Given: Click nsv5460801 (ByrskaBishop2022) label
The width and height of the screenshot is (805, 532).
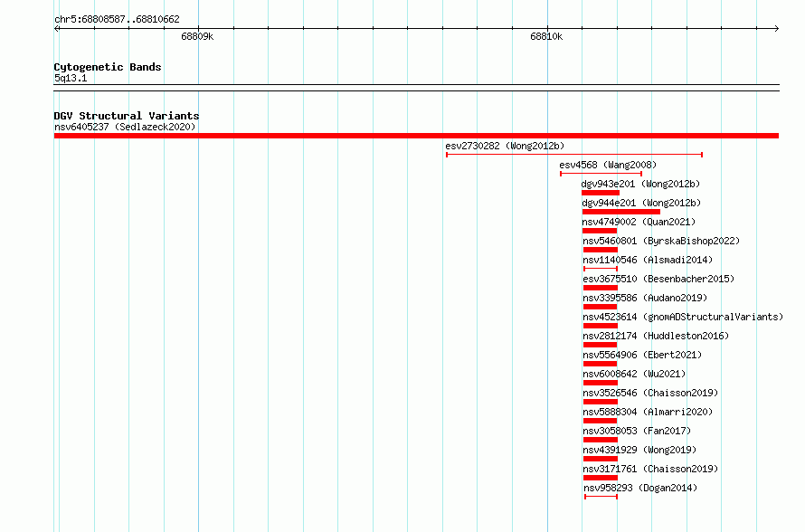Looking at the screenshot, I should [661, 241].
